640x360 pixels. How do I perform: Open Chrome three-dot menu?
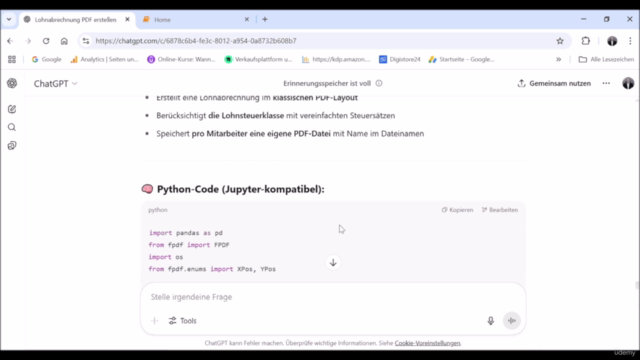[630, 41]
